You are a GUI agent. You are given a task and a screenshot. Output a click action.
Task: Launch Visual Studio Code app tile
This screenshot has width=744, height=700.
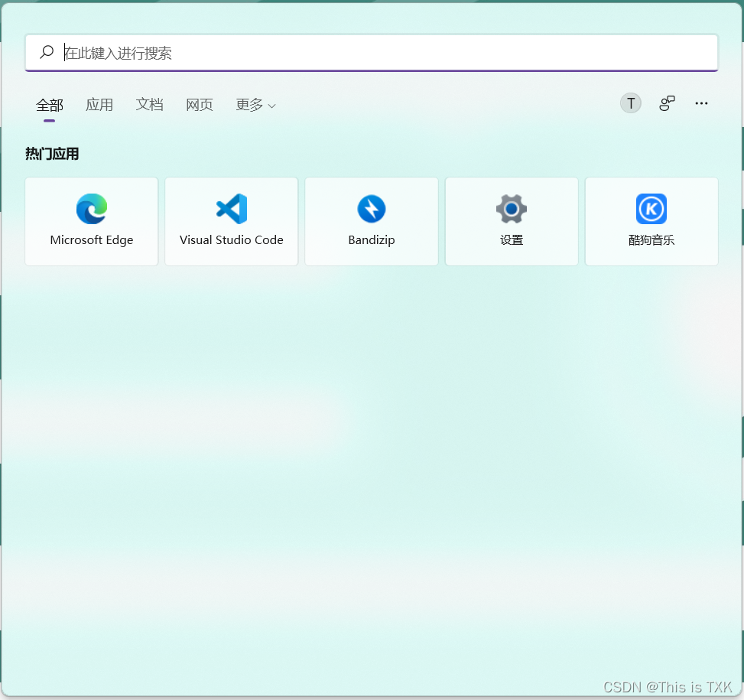232,221
